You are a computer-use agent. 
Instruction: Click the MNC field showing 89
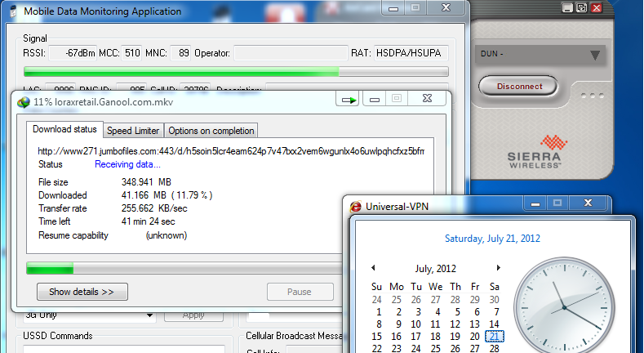point(180,53)
